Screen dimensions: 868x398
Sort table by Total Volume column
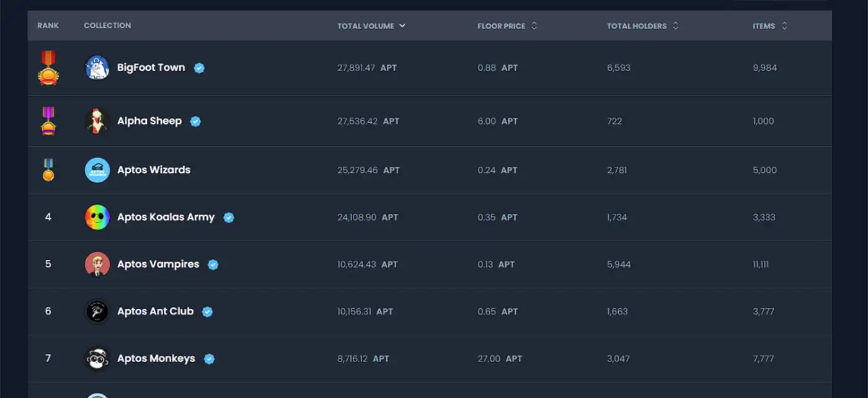pos(371,26)
